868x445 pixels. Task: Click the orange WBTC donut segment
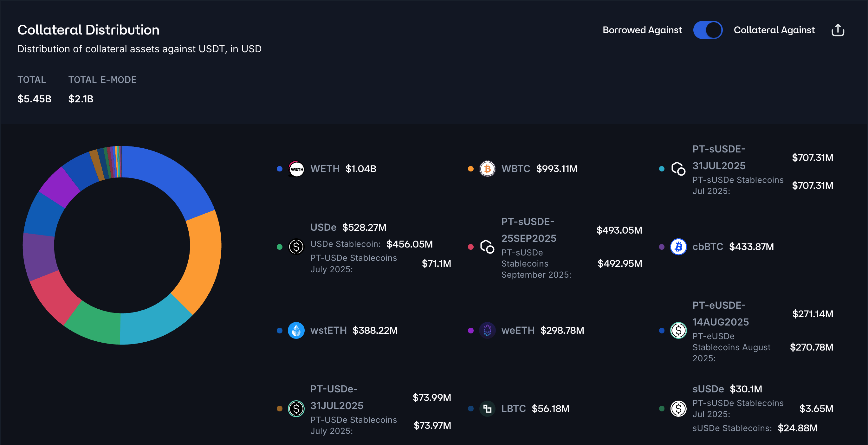tap(202, 256)
